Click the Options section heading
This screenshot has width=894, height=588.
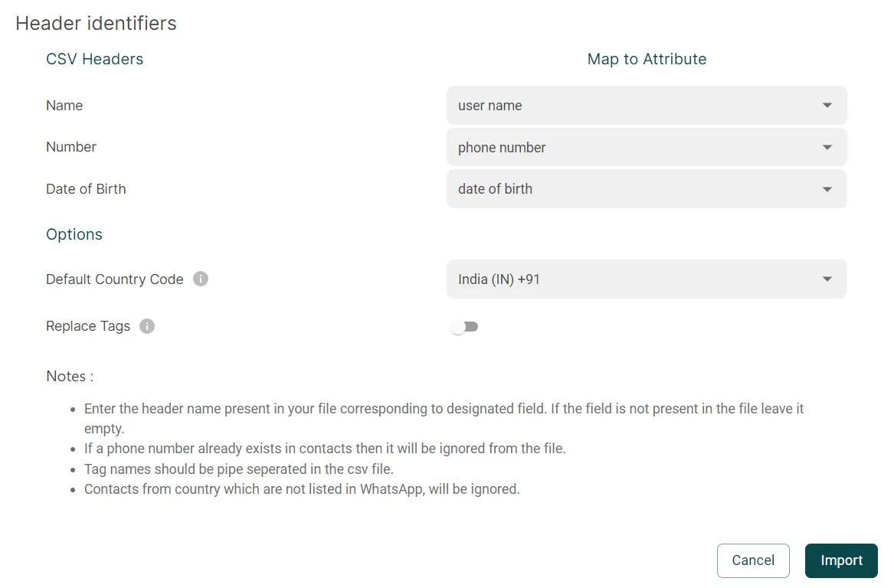(x=74, y=234)
